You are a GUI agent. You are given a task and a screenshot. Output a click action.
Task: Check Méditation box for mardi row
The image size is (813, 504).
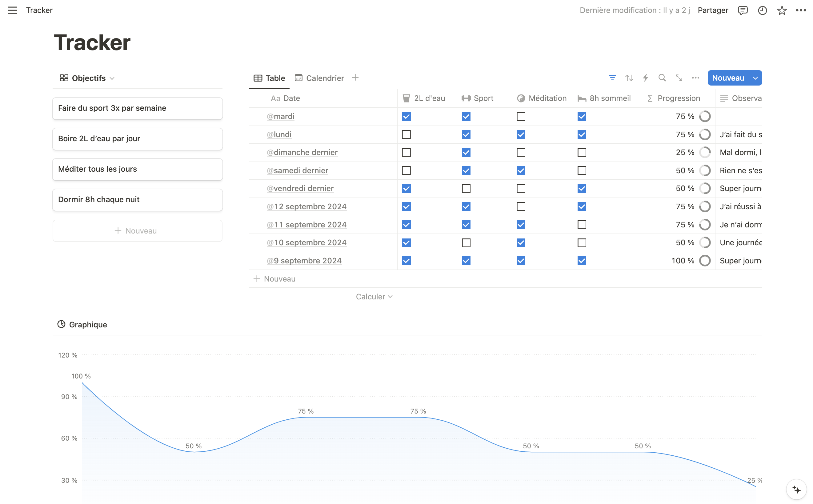521,117
